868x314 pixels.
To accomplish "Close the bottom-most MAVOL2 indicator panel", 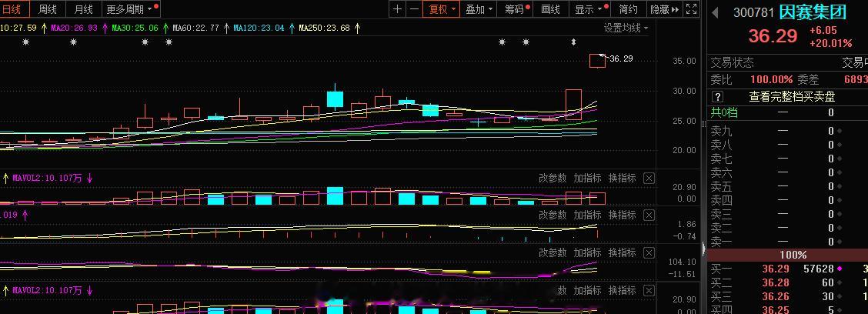I will pos(649,290).
